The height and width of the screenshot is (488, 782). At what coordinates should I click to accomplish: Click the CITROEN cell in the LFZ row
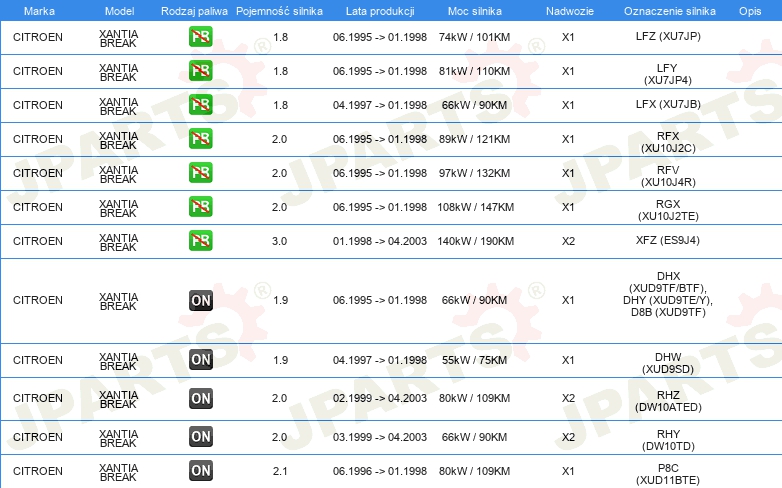pyautogui.click(x=38, y=37)
